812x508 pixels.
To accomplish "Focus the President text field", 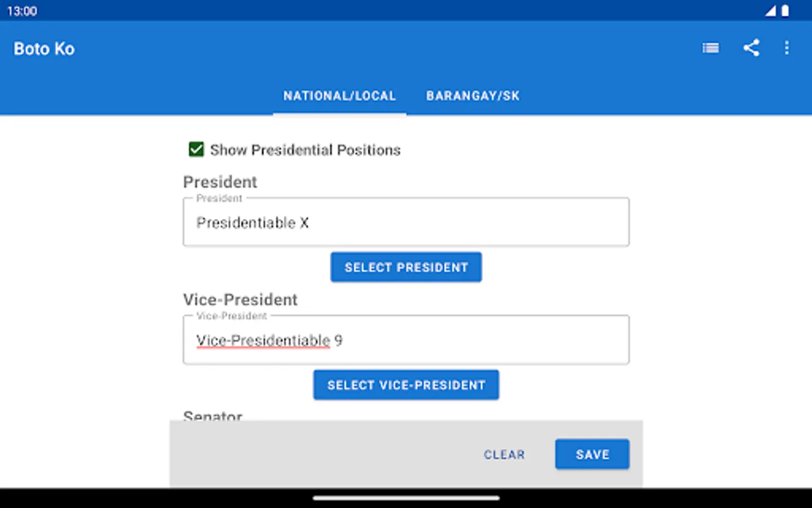I will point(406,222).
